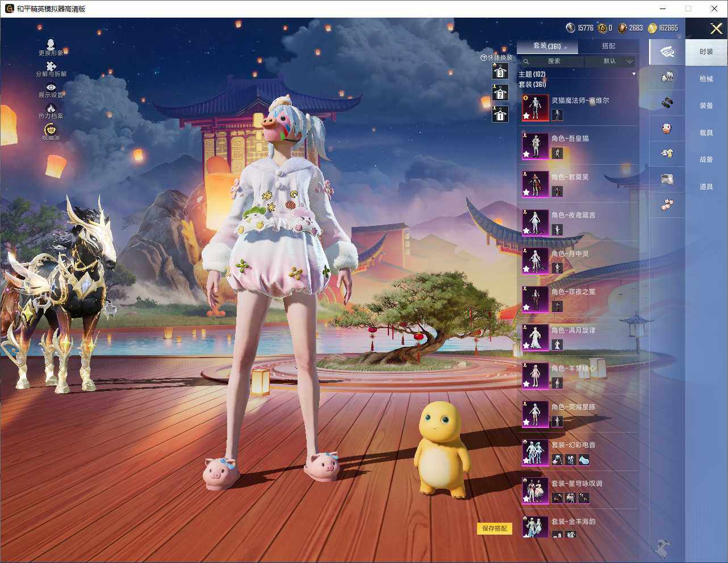
Task: Select the shirts subcategory icon
Action: (667, 153)
